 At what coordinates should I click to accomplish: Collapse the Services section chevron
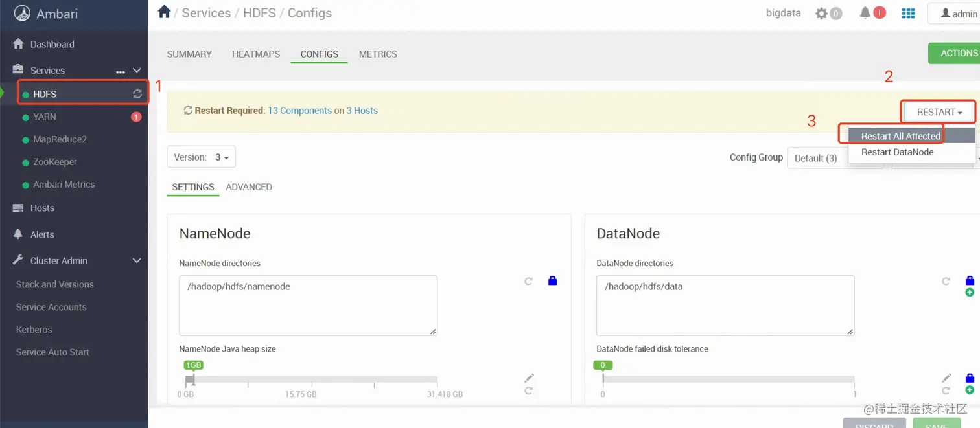click(137, 70)
